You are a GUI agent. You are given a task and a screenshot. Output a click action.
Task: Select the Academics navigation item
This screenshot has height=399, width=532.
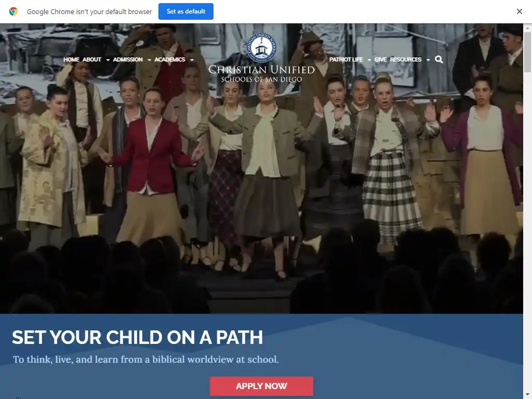[x=170, y=60]
